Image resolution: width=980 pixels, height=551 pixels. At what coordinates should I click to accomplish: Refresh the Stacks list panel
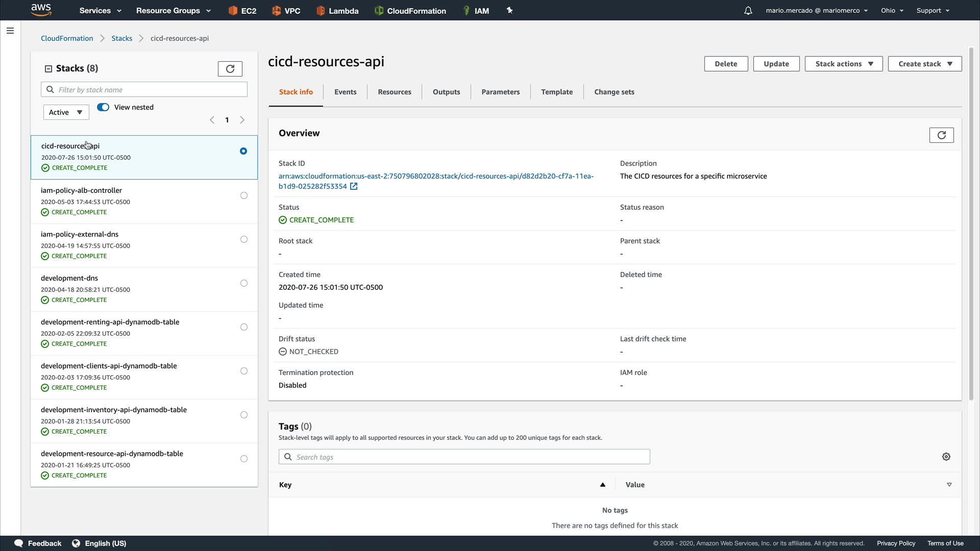click(230, 69)
